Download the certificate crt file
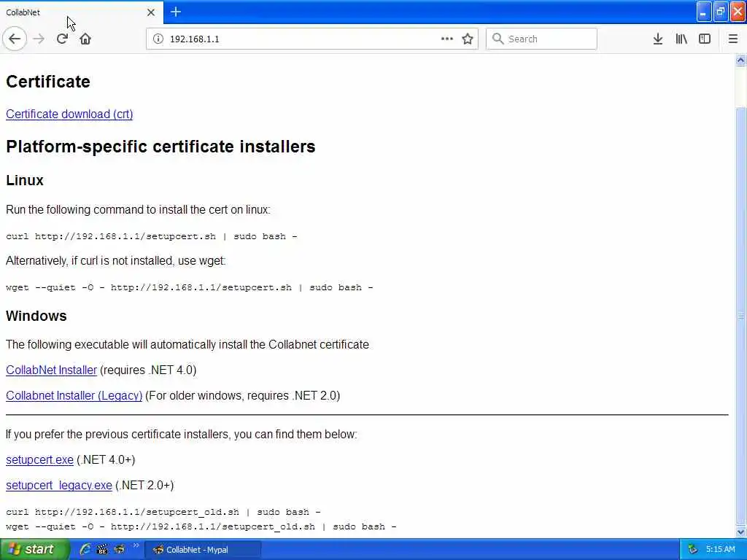This screenshot has width=747, height=560. click(x=69, y=114)
